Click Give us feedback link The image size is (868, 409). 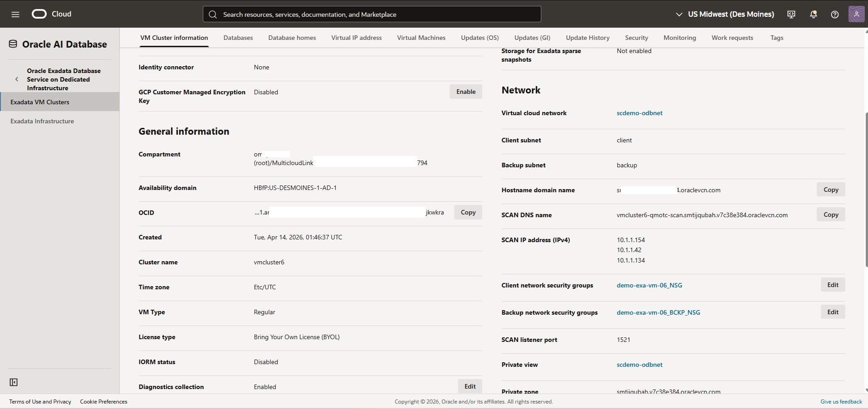(x=841, y=402)
